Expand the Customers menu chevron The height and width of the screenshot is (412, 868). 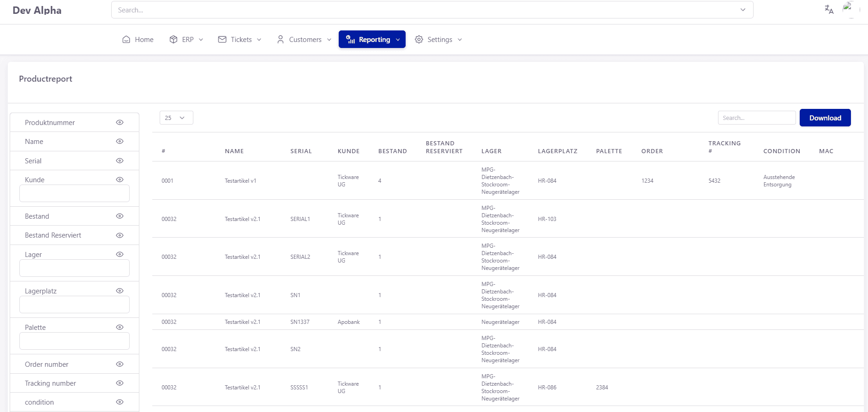coord(329,40)
